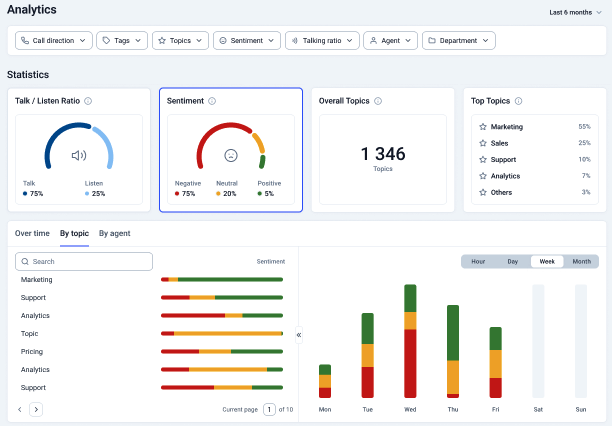Set chart view to Month
Screen dimensions: 612x426
tap(580, 261)
